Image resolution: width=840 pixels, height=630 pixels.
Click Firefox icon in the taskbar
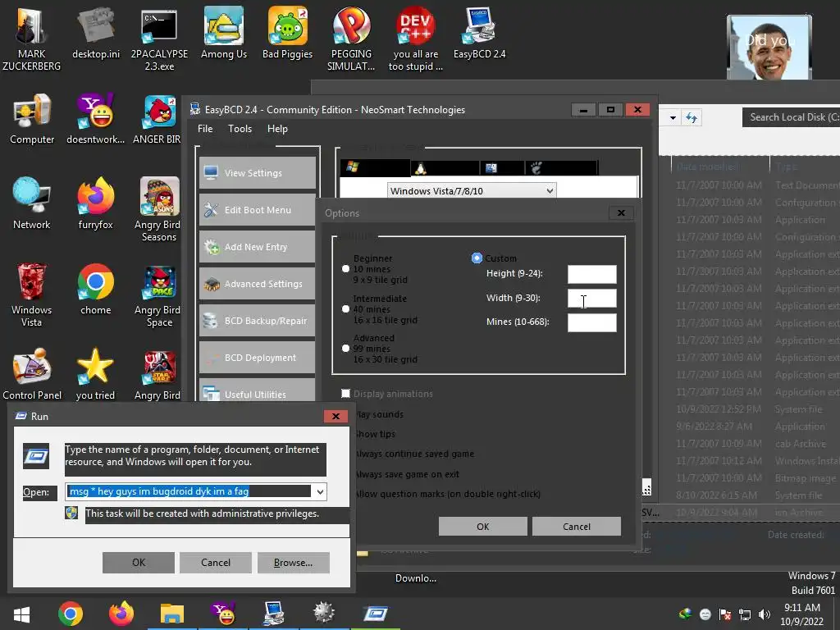pyautogui.click(x=121, y=614)
